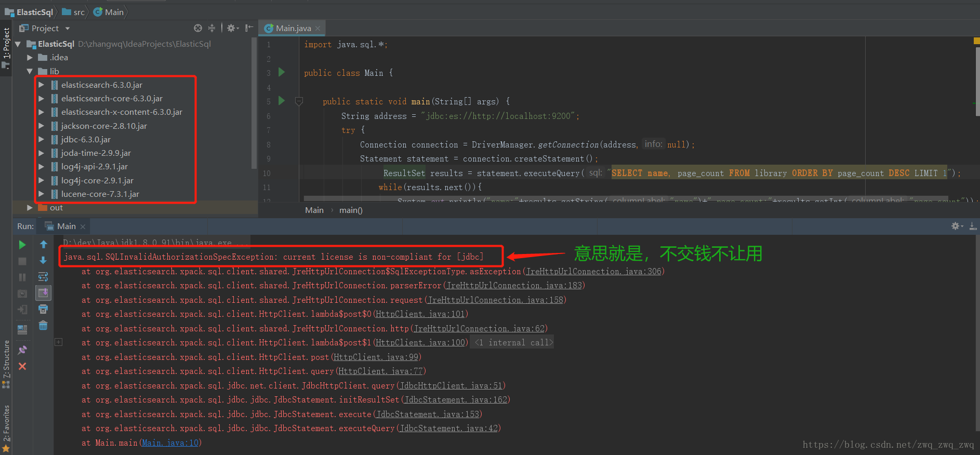Collapse the main method fold marker
Image resolution: width=980 pixels, height=455 pixels.
coord(299,101)
